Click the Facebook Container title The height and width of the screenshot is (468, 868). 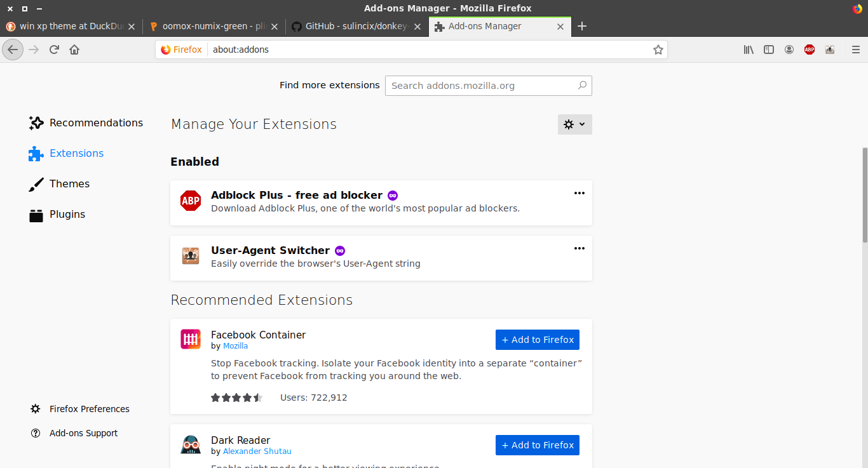[258, 335]
